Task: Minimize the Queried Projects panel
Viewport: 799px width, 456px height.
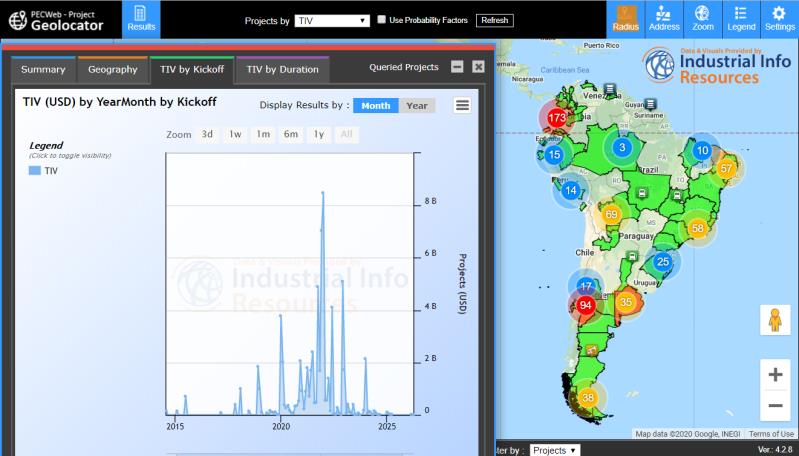Action: pyautogui.click(x=457, y=67)
